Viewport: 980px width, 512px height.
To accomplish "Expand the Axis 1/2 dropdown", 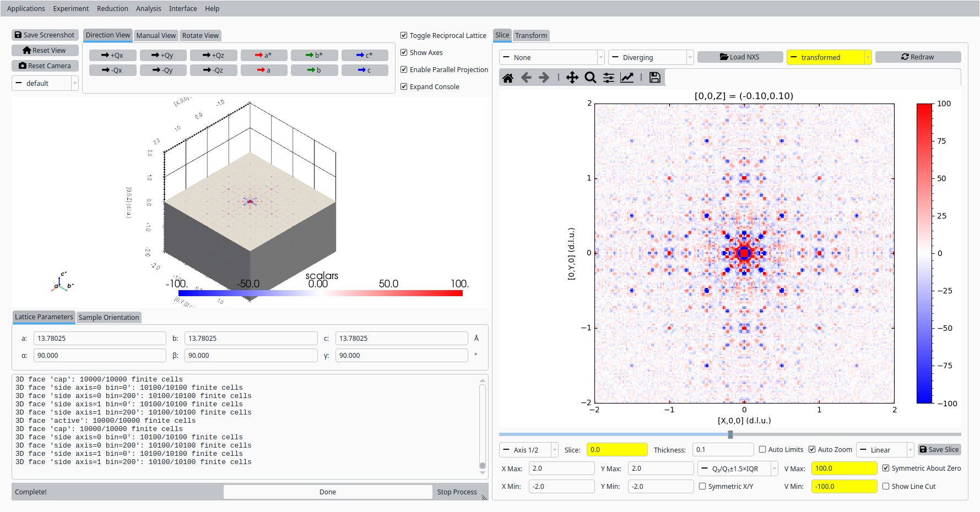I will pyautogui.click(x=528, y=450).
